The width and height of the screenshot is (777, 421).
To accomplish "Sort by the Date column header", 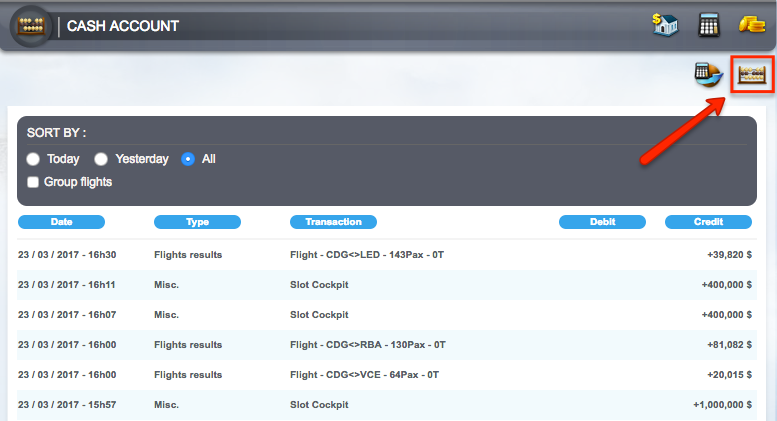I will pos(61,222).
